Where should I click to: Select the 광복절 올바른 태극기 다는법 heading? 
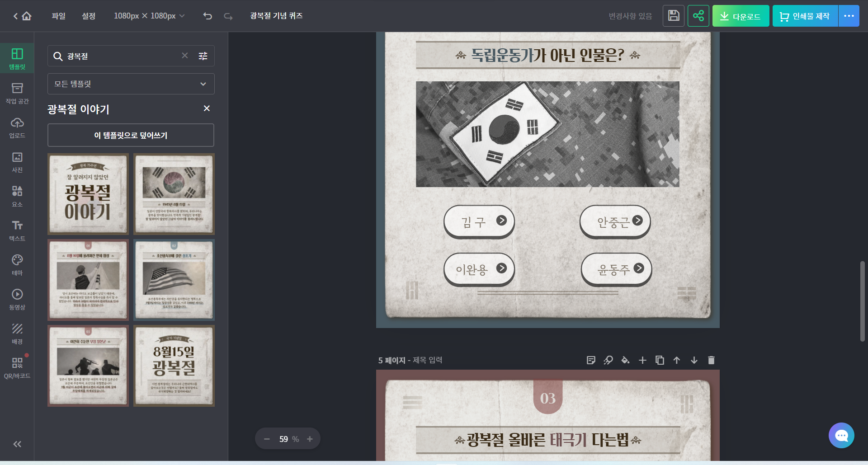(x=547, y=440)
